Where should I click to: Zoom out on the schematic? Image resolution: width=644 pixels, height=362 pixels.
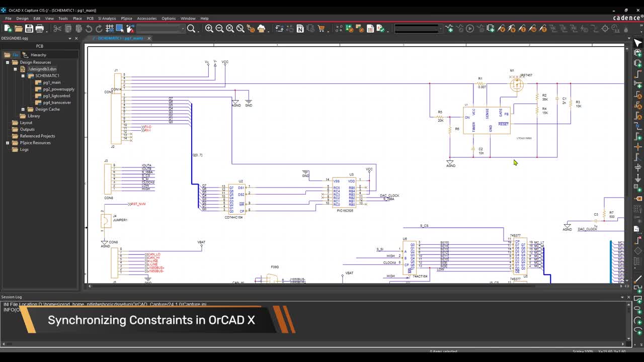(219, 29)
